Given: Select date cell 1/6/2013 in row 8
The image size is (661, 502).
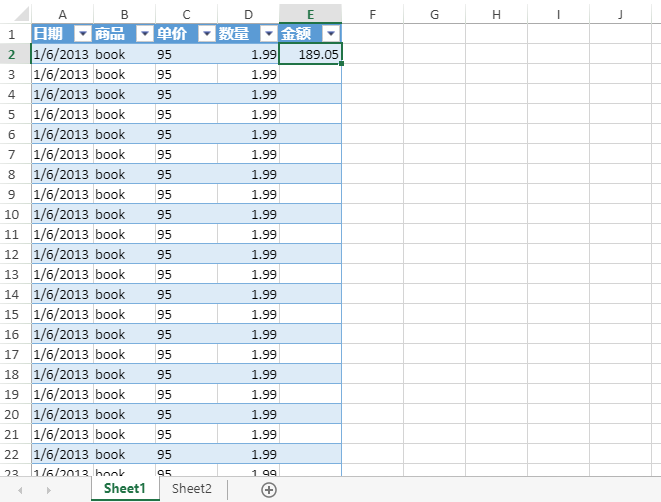Looking at the screenshot, I should pos(62,174).
